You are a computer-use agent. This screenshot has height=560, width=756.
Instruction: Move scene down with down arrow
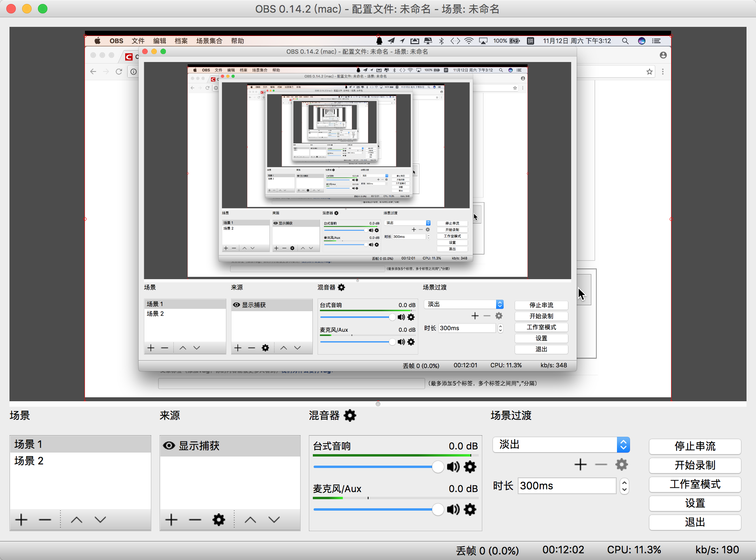click(x=100, y=520)
